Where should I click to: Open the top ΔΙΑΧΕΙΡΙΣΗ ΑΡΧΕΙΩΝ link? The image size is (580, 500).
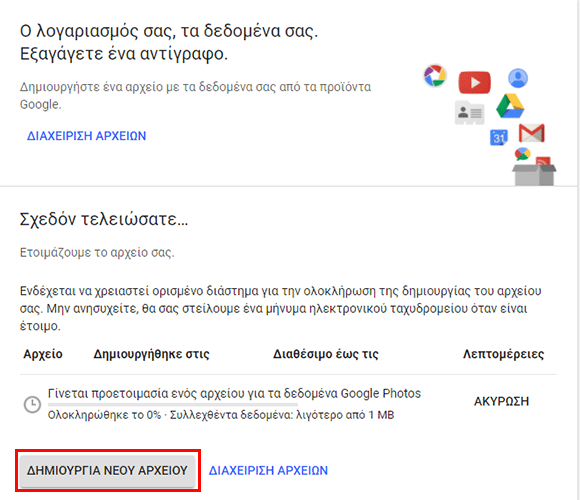pyautogui.click(x=87, y=136)
